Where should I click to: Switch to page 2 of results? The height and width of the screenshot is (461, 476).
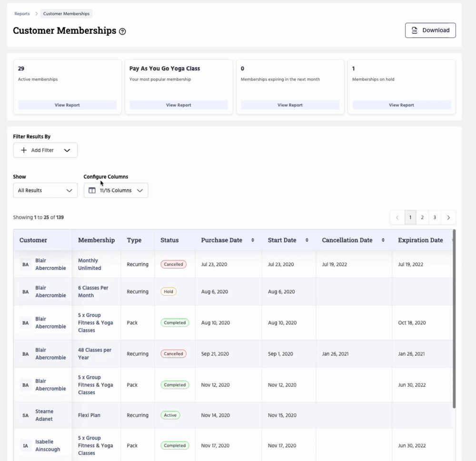(422, 218)
